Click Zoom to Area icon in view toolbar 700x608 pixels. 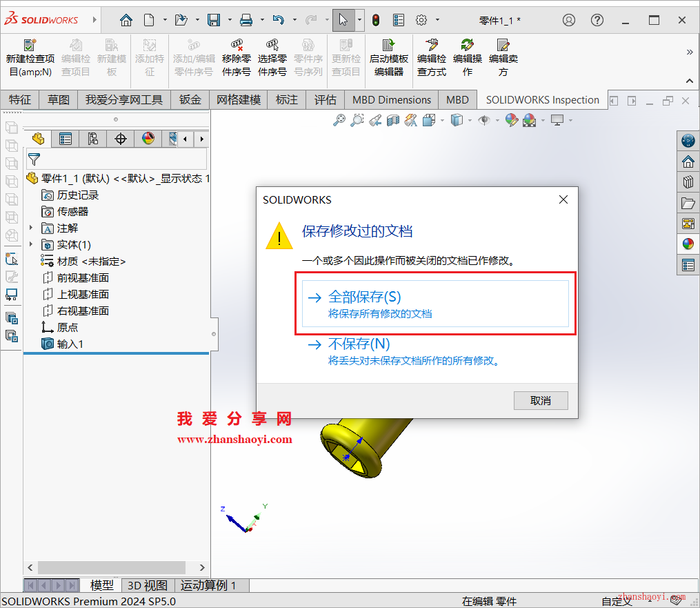tap(357, 120)
